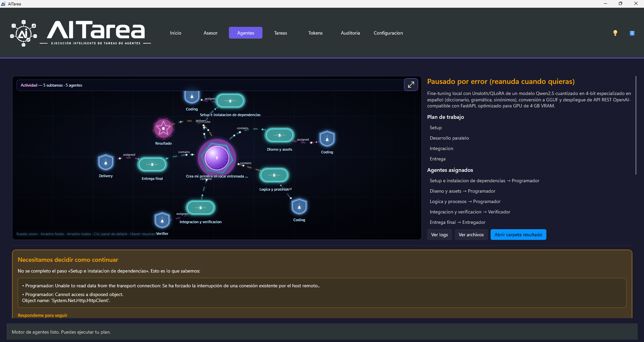This screenshot has height=342, width=644.
Task: Click 'Integracion y verificacion → Verificador' row
Action: pyautogui.click(x=470, y=212)
